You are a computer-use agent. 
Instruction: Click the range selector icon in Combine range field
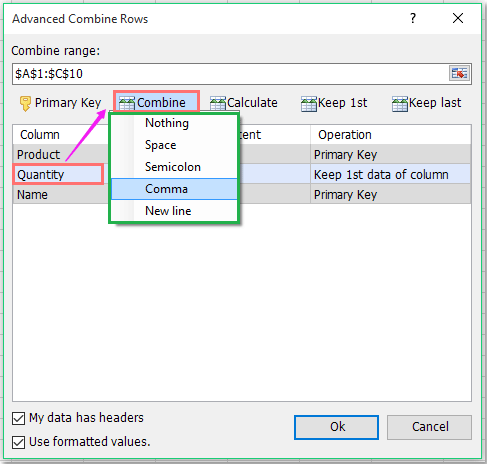[x=459, y=73]
